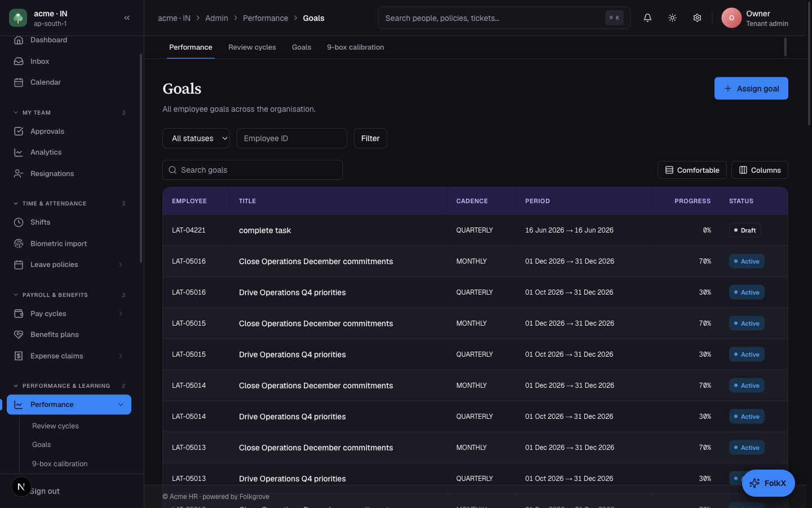Expand the Pay cycles submenu

pos(120,314)
